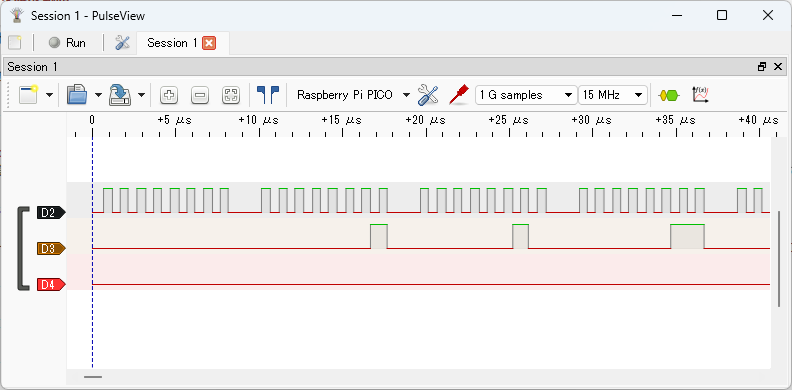This screenshot has width=792, height=390.
Task: Select the D3 channel label
Action: click(51, 249)
